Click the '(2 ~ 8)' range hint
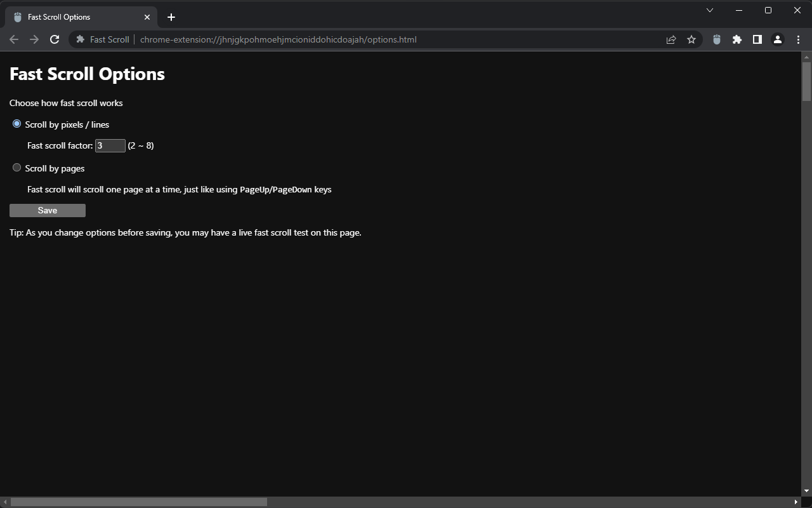The height and width of the screenshot is (508, 812). pyautogui.click(x=141, y=145)
